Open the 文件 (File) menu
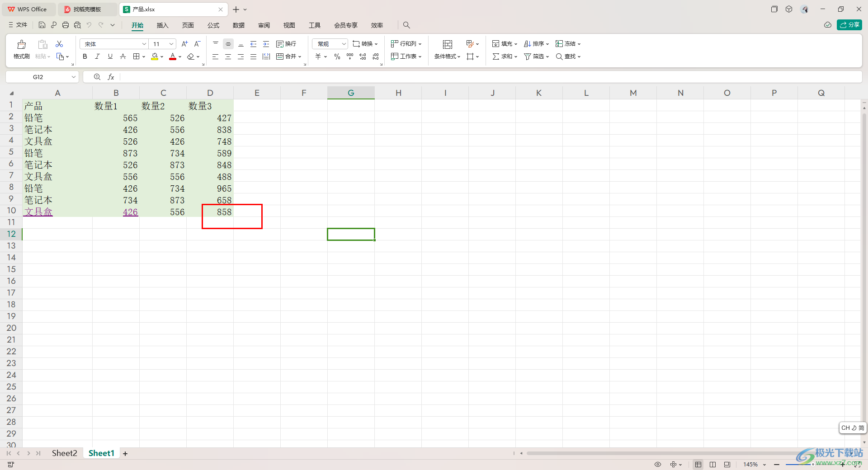Viewport: 868px width, 470px height. point(18,25)
